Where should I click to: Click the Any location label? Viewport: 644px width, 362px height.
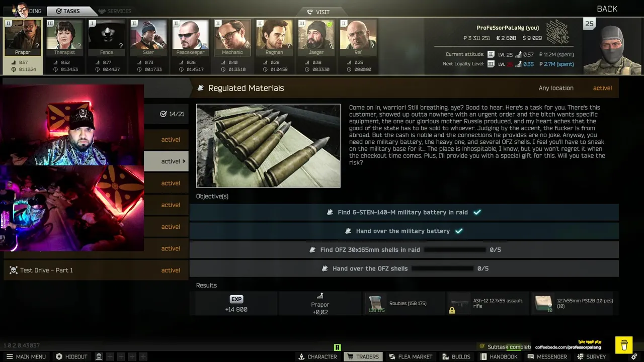556,88
